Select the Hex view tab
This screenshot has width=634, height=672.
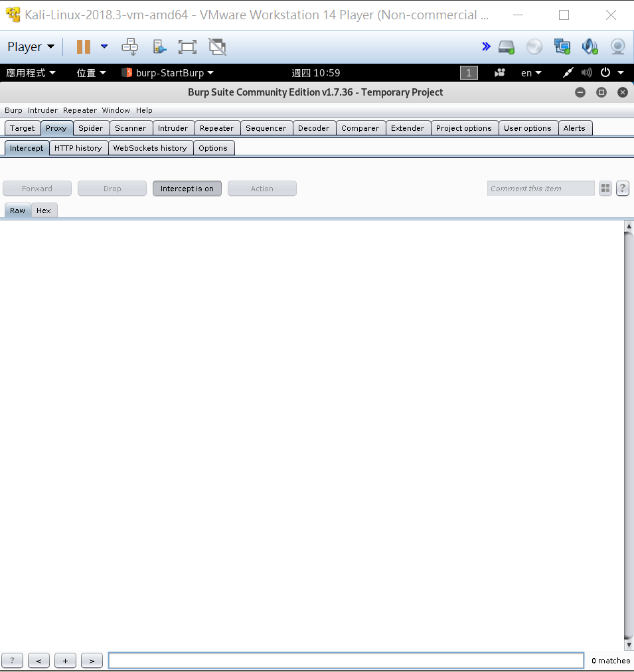pyautogui.click(x=44, y=210)
